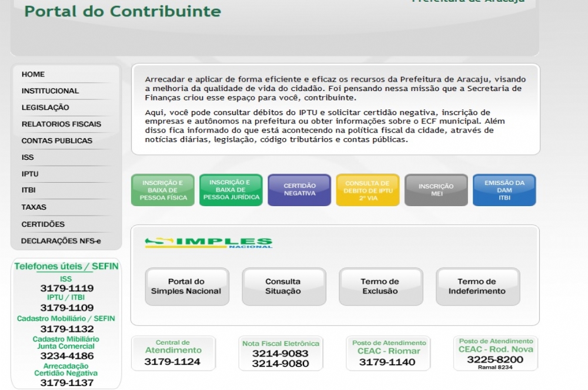Click the Nota Fiscal Eletrônica phone box
588x390 pixels.
(x=280, y=354)
